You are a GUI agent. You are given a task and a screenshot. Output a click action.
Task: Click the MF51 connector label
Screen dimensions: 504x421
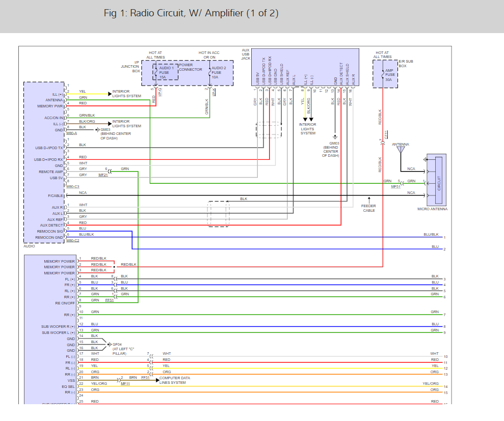[395, 187]
